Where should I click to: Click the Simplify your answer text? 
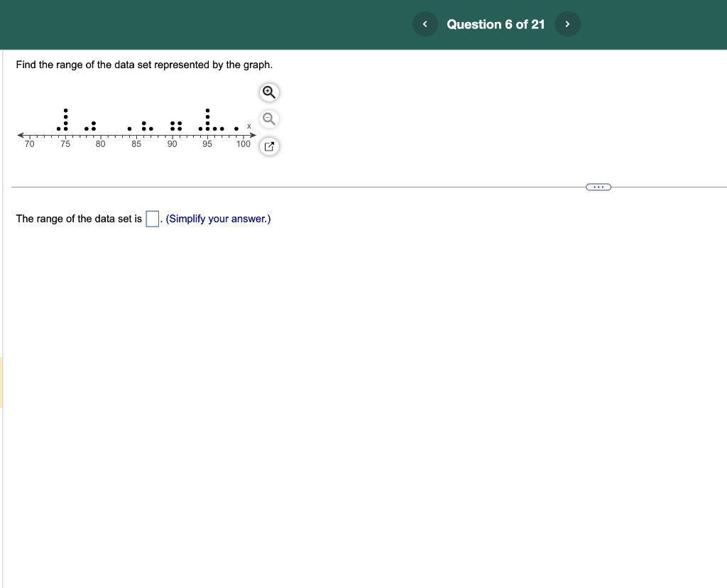click(217, 219)
